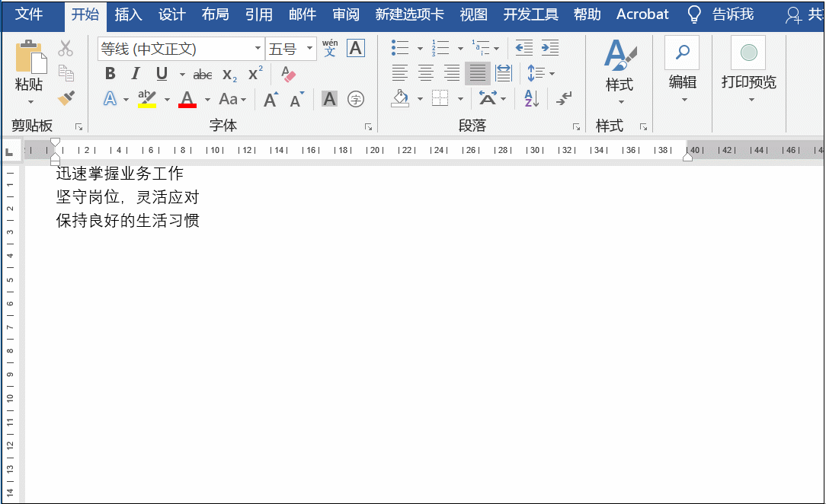Click the first line indent marker on ruler
The width and height of the screenshot is (826, 504).
[x=56, y=142]
